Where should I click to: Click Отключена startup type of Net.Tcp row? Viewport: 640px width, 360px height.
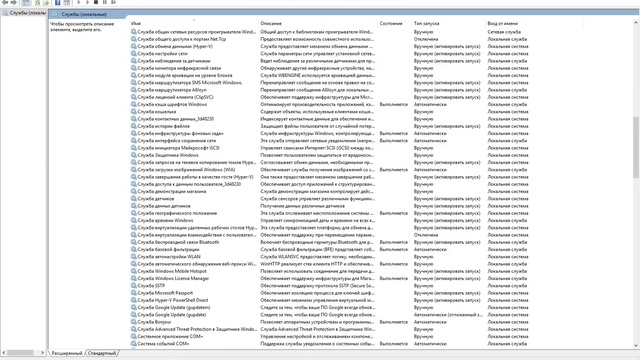tap(426, 39)
